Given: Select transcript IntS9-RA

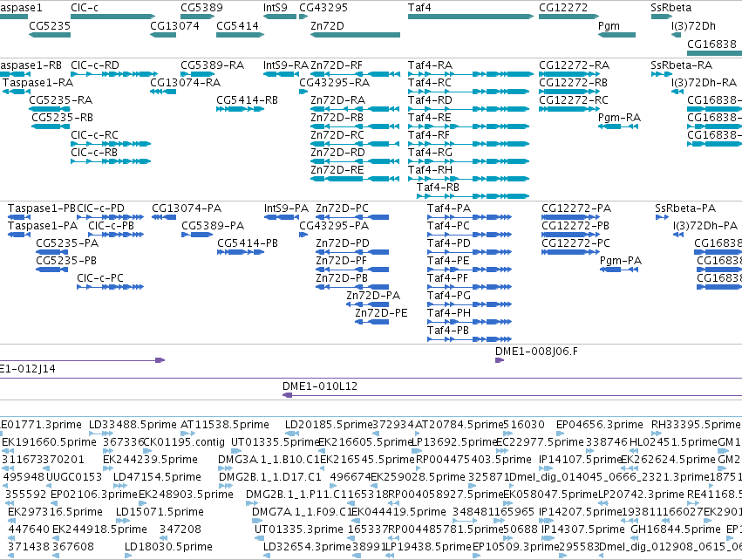Looking at the screenshot, I should coord(280,74).
